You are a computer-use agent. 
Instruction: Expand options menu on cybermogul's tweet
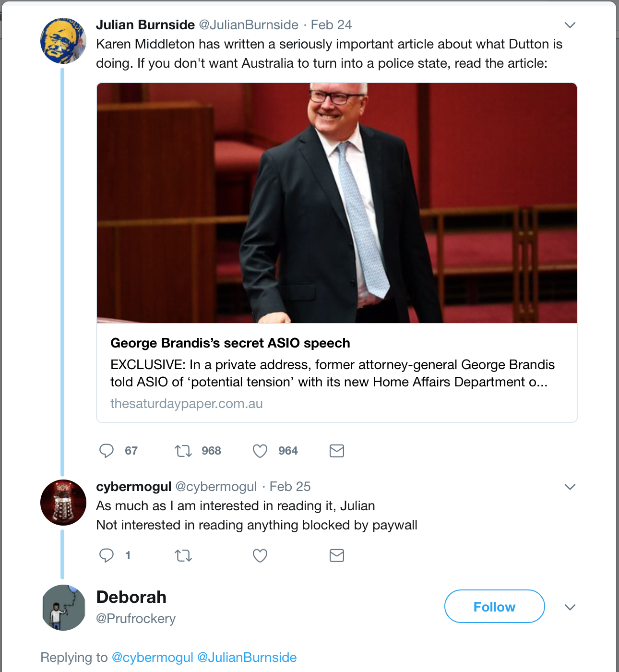coord(570,487)
